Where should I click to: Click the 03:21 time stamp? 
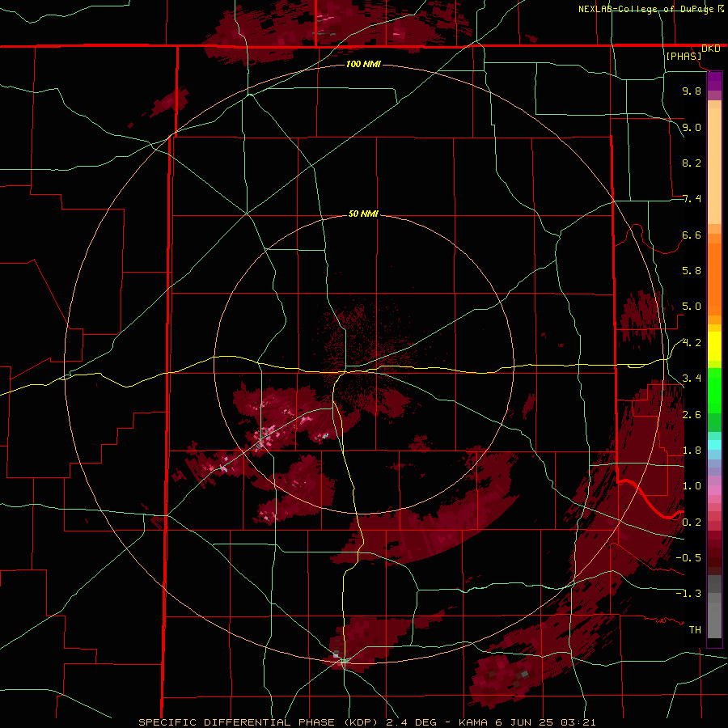tap(577, 722)
